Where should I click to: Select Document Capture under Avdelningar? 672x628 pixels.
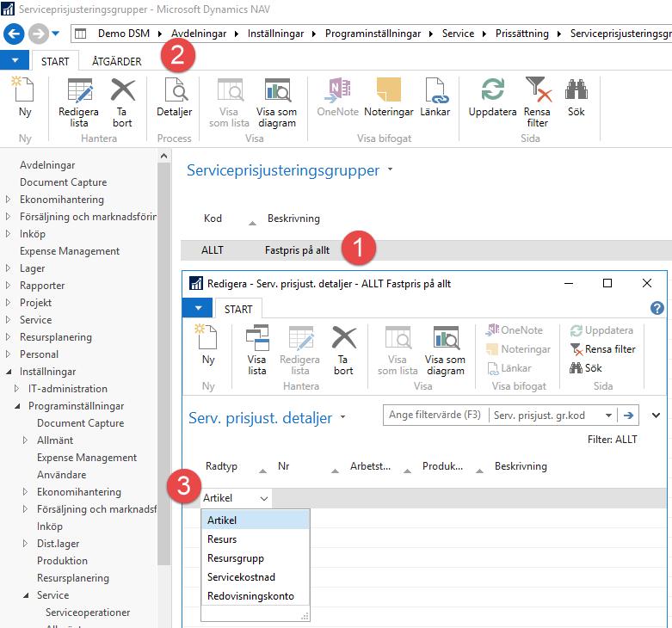pos(63,182)
